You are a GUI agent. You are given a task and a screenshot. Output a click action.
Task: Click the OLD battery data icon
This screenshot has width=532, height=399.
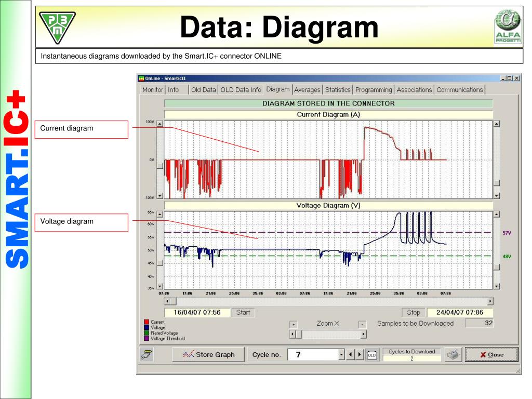[372, 355]
